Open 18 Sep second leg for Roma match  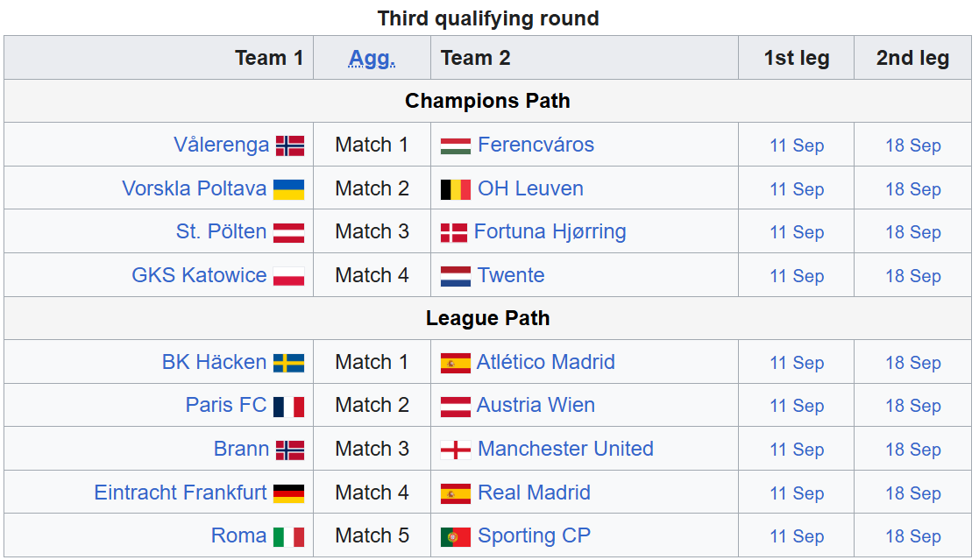[x=912, y=536]
